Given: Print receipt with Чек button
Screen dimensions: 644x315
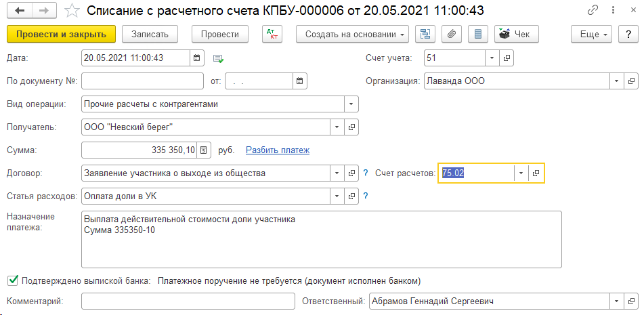Looking at the screenshot, I should point(516,34).
